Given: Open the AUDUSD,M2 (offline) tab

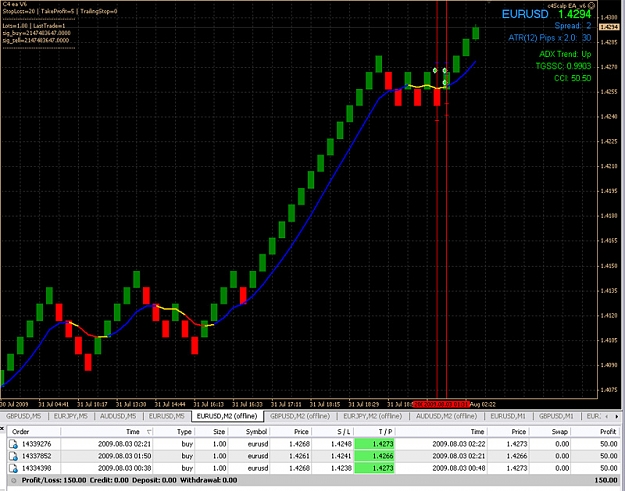Looking at the screenshot, I should 446,416.
